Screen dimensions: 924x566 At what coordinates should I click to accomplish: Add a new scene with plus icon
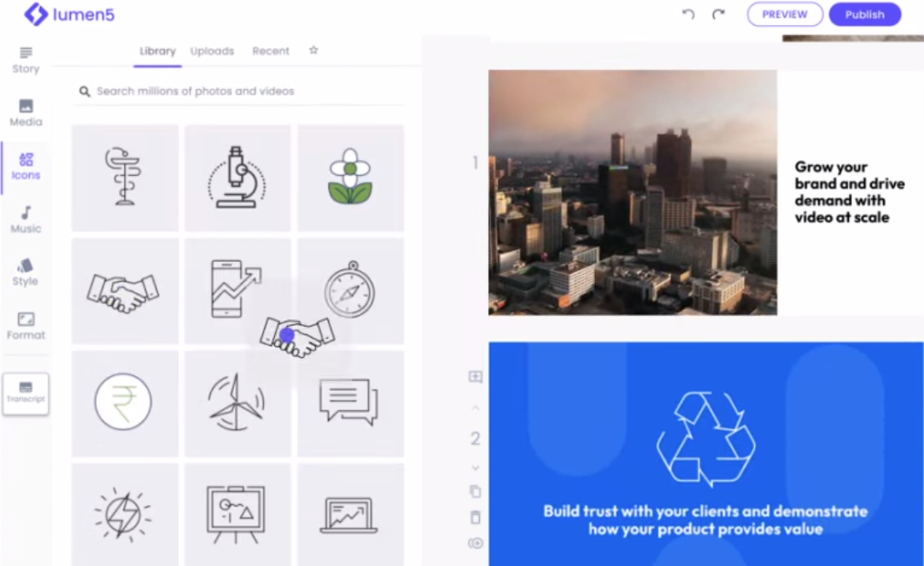pyautogui.click(x=475, y=377)
